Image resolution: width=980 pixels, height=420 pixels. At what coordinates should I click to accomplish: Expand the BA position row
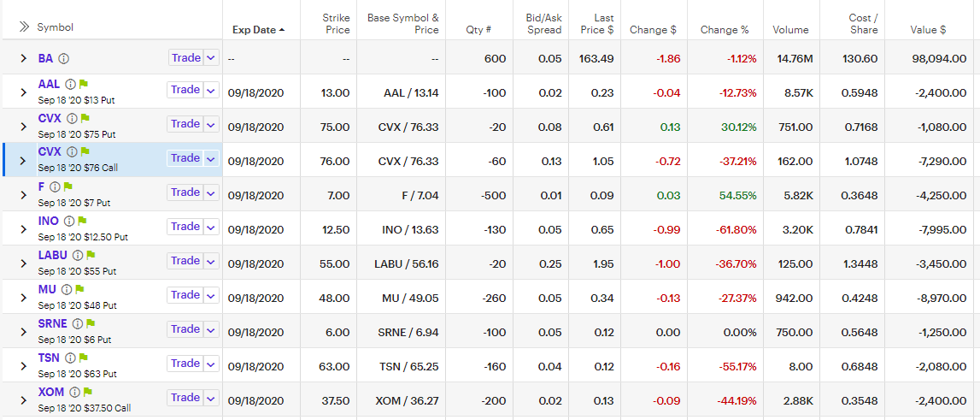(24, 58)
